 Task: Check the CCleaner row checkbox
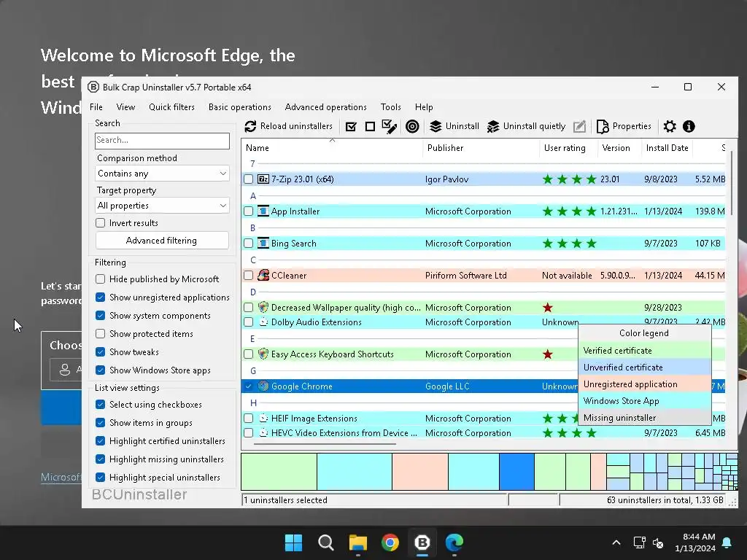[248, 275]
